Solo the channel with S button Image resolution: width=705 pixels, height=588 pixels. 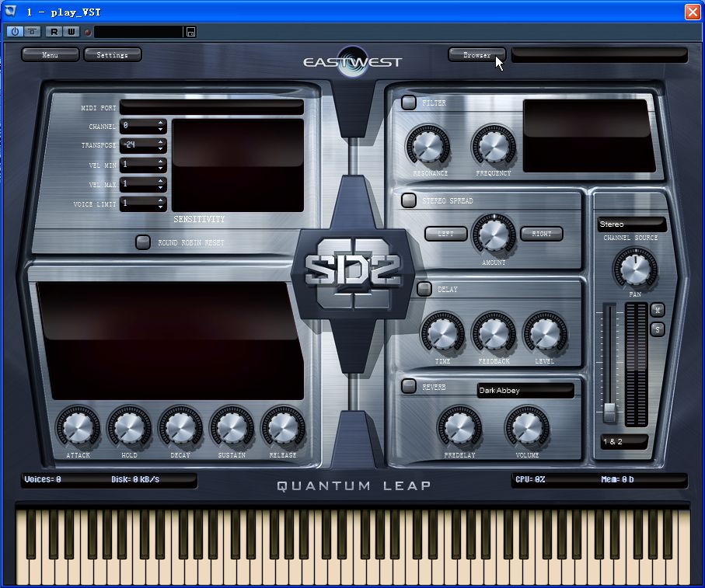(x=658, y=329)
